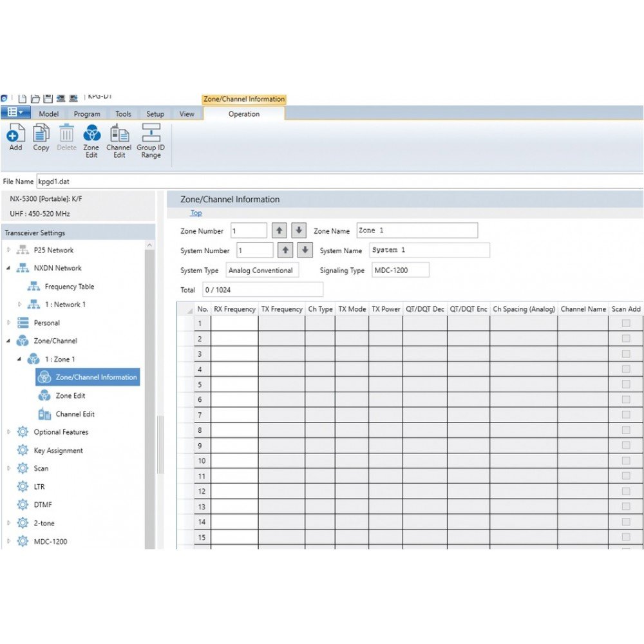This screenshot has height=644, width=644.
Task: Click the Zone Name text field
Action: coord(417,231)
